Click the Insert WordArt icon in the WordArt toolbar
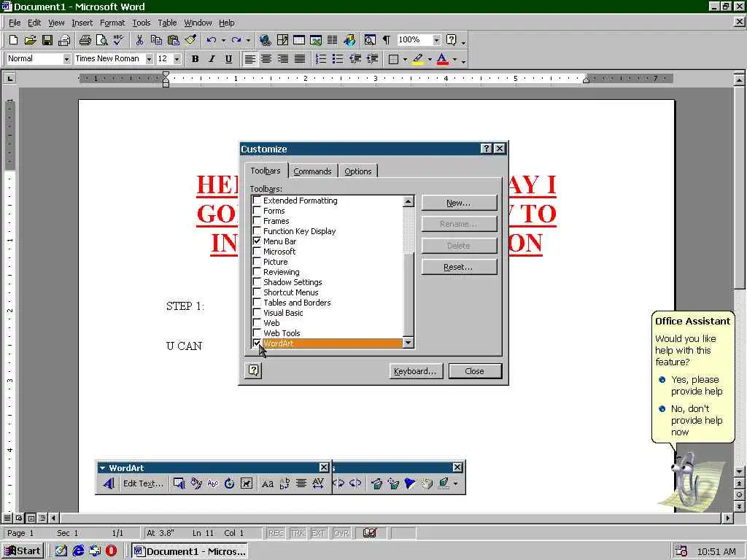The width and height of the screenshot is (747, 560). pyautogui.click(x=109, y=484)
